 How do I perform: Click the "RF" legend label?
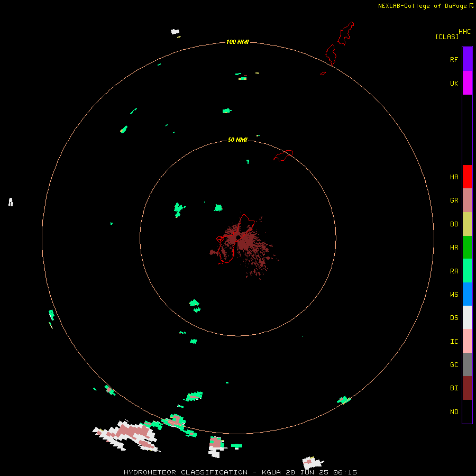tap(454, 59)
